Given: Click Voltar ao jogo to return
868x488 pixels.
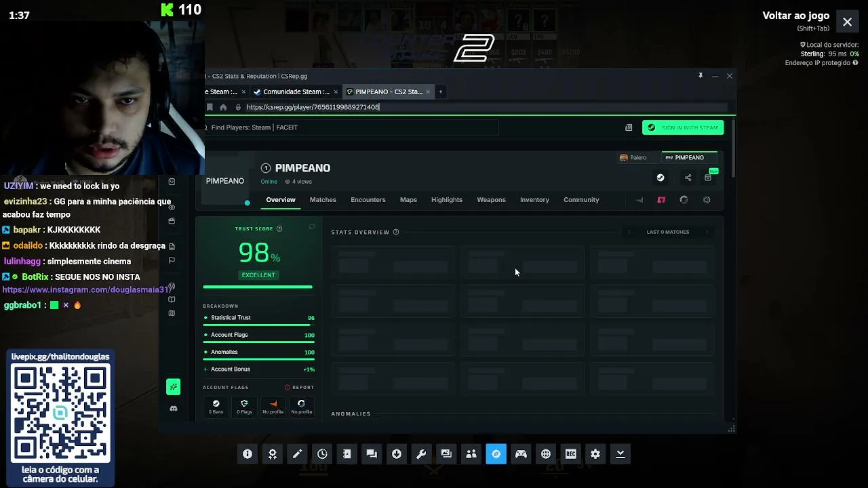Looking at the screenshot, I should 795,16.
